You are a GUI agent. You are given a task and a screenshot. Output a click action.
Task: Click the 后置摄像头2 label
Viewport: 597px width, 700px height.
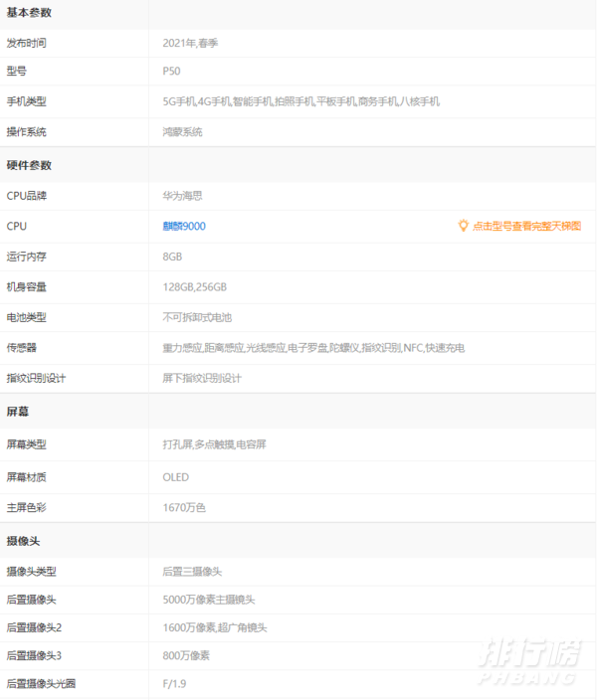(x=34, y=627)
